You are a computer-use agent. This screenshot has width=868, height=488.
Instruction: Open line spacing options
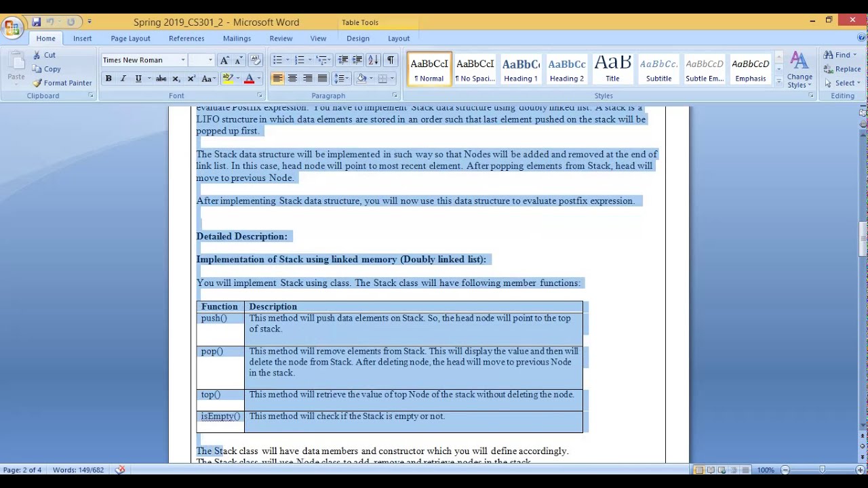[341, 79]
